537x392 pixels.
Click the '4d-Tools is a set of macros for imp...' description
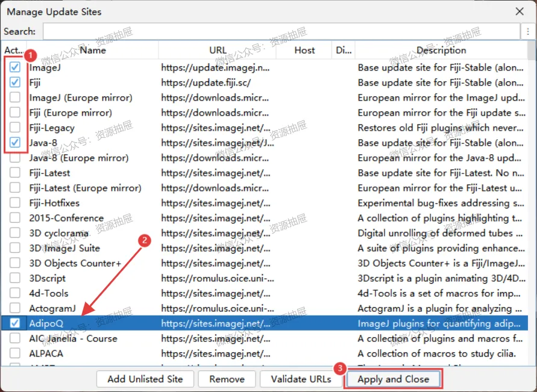441,293
